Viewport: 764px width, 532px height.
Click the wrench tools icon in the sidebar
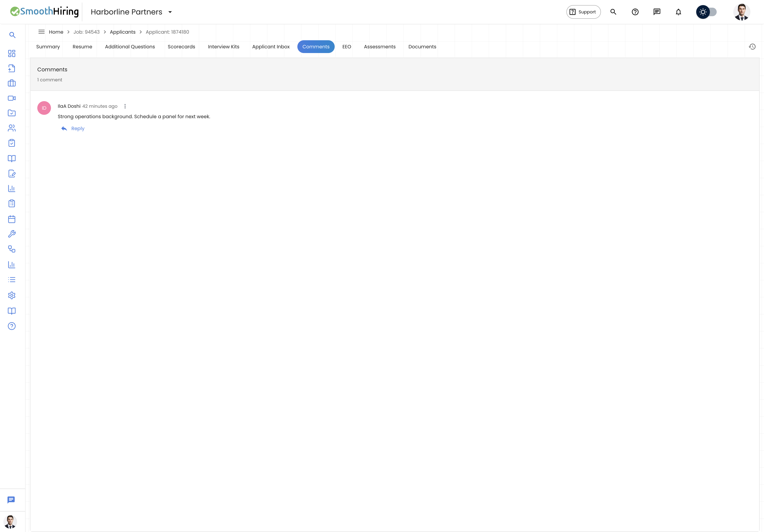(12, 234)
